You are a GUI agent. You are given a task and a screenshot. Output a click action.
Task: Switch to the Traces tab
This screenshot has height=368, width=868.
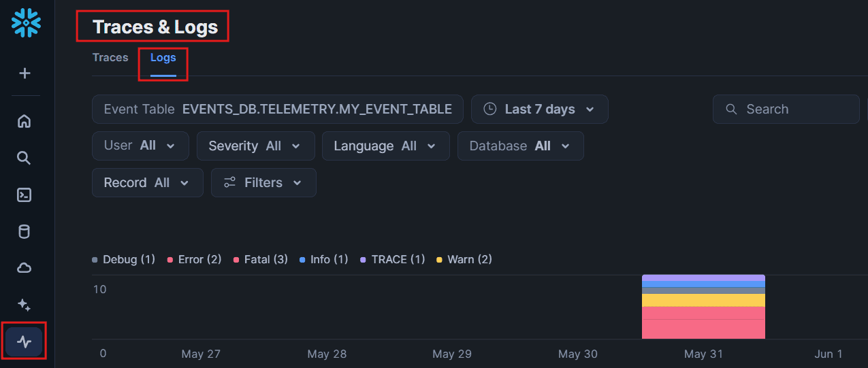tap(110, 58)
